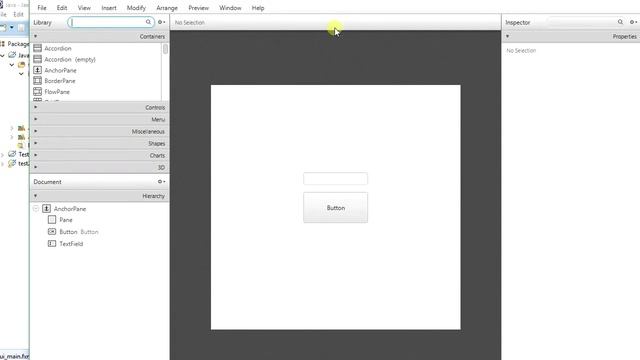
Task: Open the Modify menu
Action: 136,8
